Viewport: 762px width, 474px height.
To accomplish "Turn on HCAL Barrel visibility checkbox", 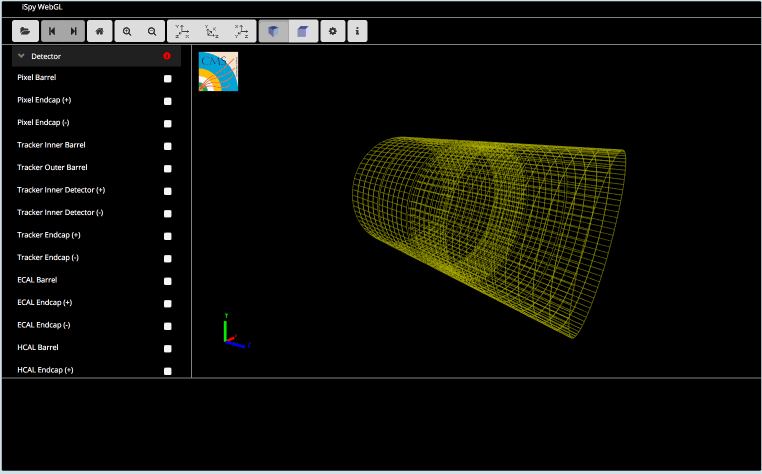I will (168, 349).
